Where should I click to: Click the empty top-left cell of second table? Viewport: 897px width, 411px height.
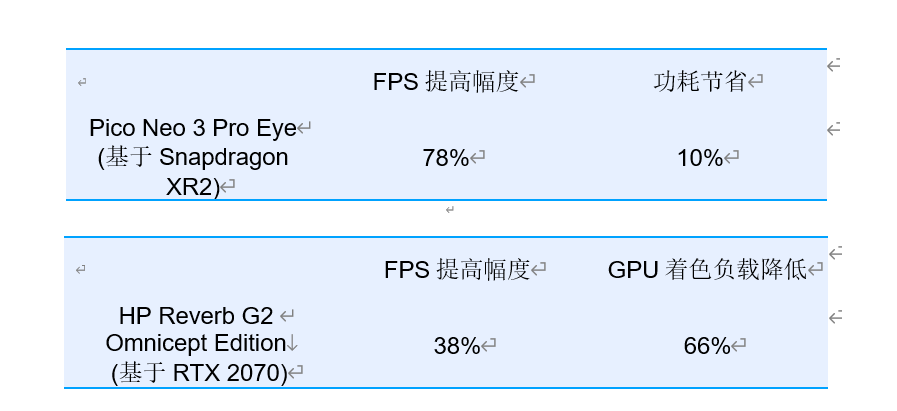(x=81, y=270)
